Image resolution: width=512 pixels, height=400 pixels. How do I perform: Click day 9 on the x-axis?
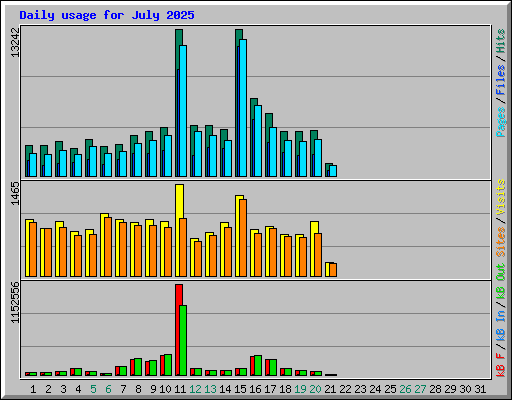153,389
